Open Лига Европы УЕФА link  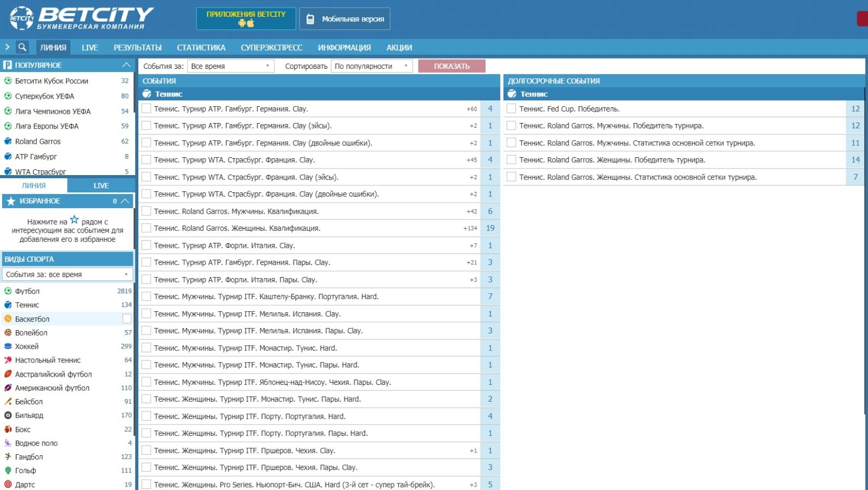[47, 126]
